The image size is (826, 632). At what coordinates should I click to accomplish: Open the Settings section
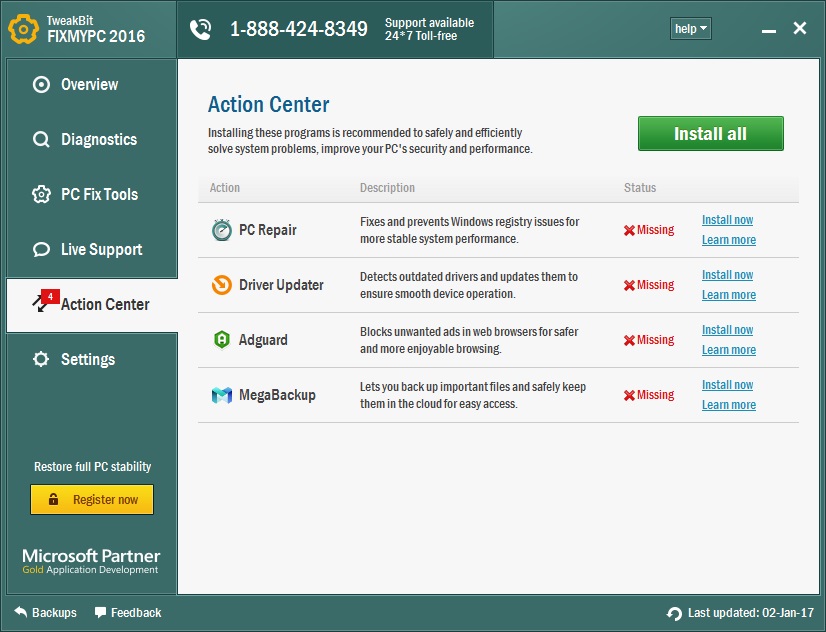(87, 360)
